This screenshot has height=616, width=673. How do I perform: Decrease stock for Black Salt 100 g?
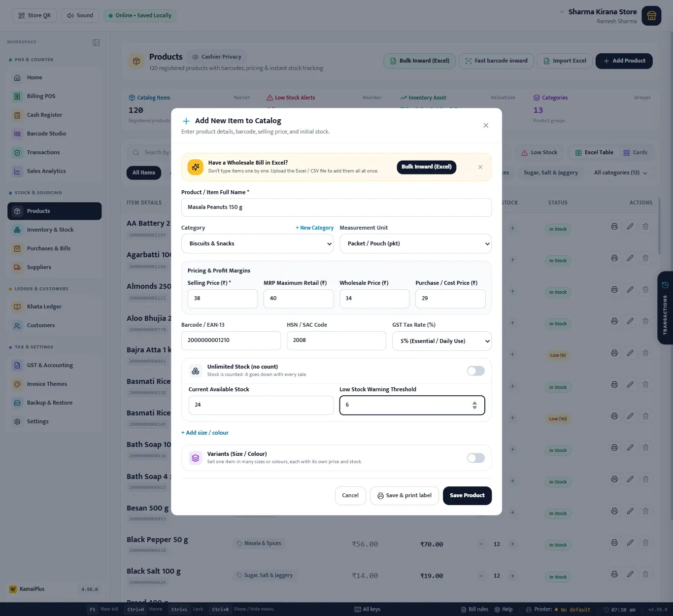pos(481,576)
